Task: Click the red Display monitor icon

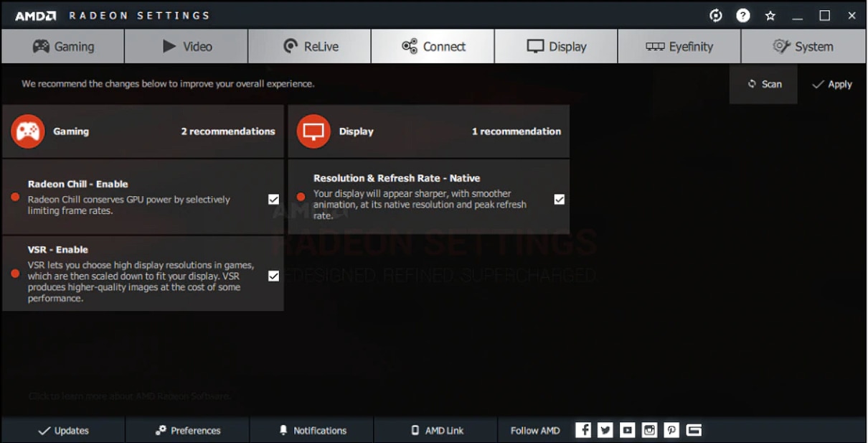Action: pyautogui.click(x=313, y=131)
